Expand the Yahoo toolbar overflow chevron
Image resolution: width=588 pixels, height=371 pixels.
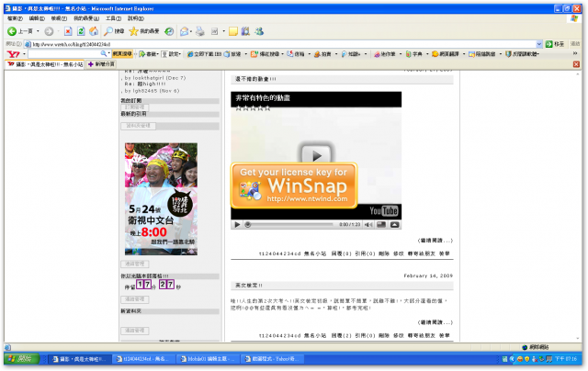coord(575,54)
